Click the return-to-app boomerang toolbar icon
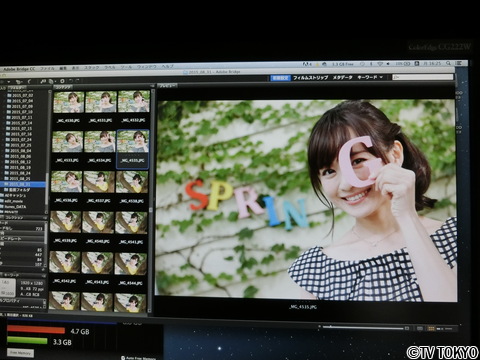This screenshot has width=480, height=360. tap(30, 81)
